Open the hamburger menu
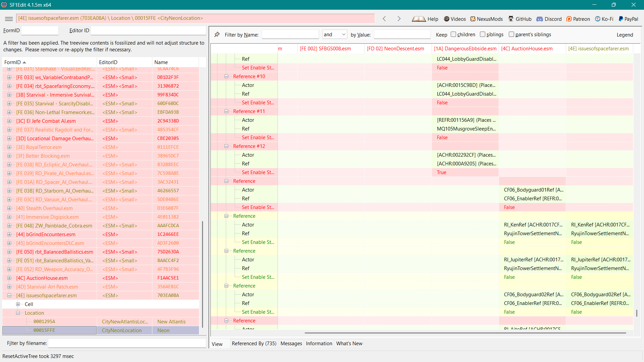Screen dimensions: 644x362 [x=8, y=18]
